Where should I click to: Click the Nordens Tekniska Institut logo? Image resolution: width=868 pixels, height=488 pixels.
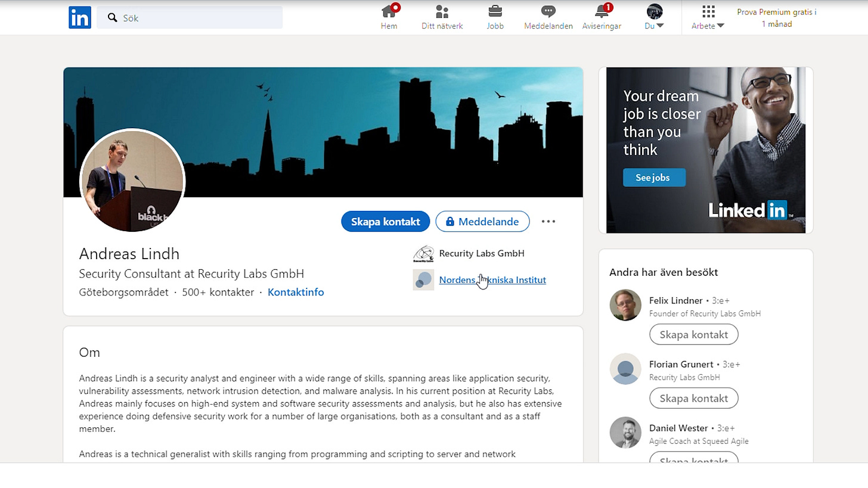(423, 280)
